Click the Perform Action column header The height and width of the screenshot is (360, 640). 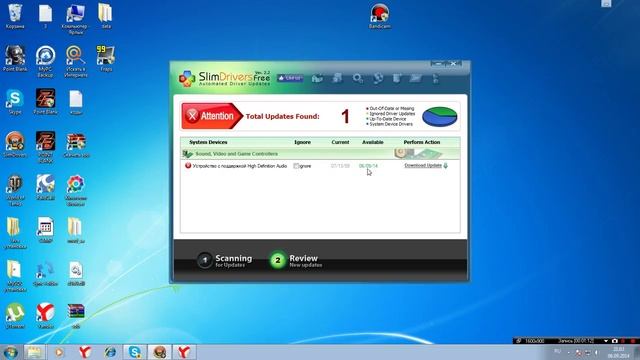pos(422,142)
